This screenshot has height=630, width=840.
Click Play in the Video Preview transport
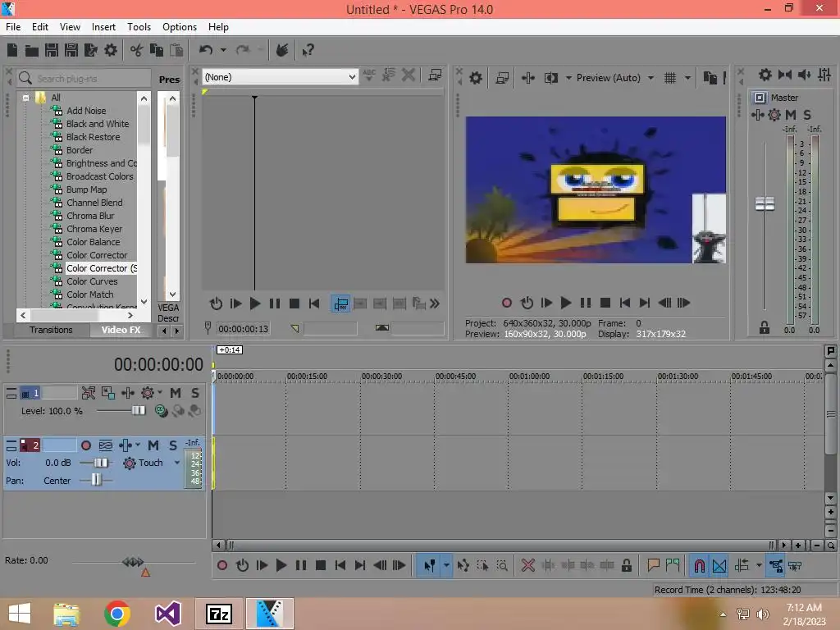(x=565, y=303)
